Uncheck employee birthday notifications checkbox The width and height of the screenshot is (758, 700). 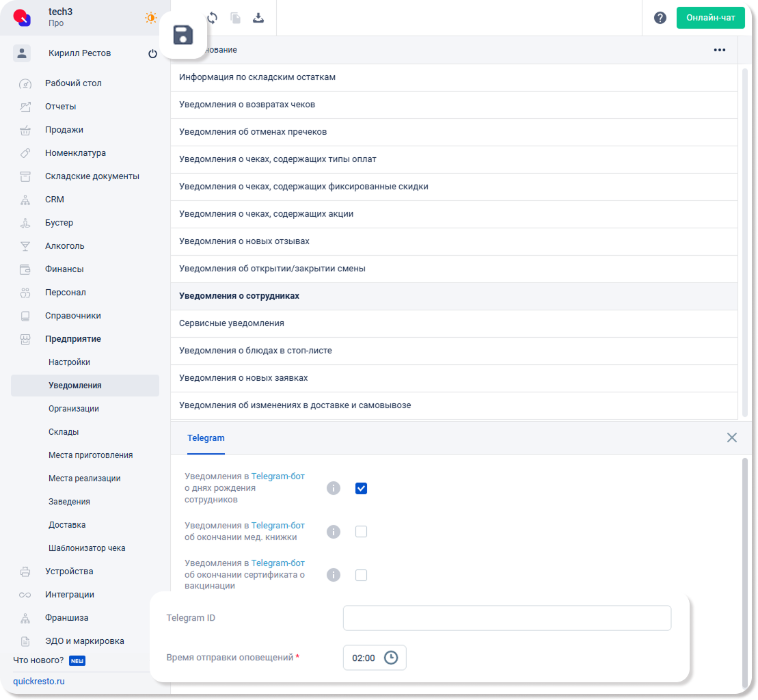coord(361,488)
